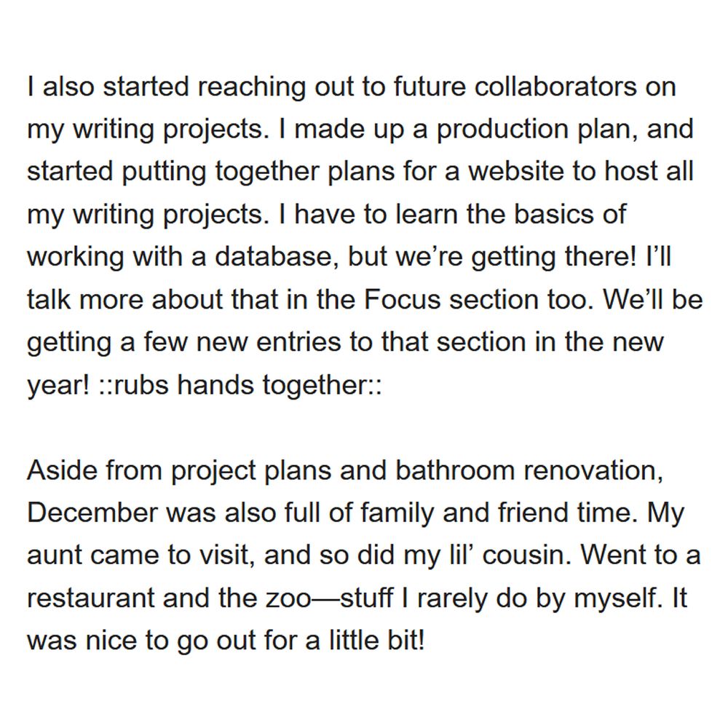
Task: Click the word "restaurant" in the text
Action: (x=90, y=598)
